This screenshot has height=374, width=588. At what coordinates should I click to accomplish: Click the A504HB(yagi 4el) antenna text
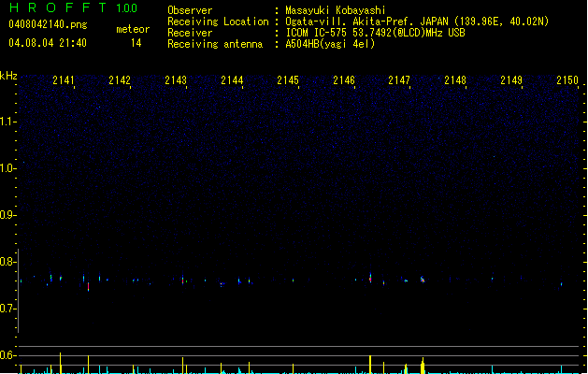click(x=330, y=44)
